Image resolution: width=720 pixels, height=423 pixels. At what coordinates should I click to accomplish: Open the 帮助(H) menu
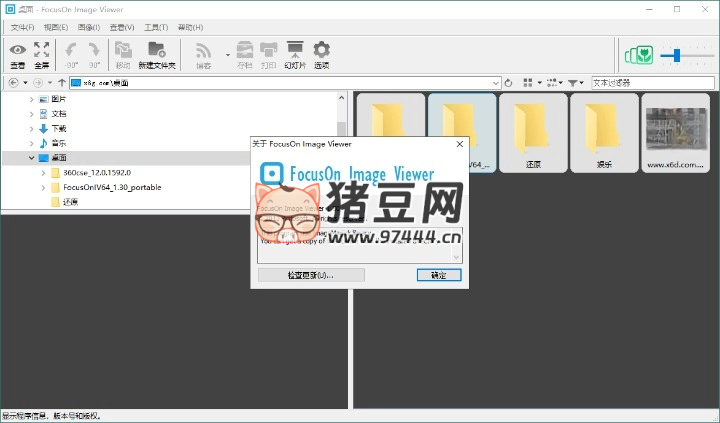(x=189, y=27)
